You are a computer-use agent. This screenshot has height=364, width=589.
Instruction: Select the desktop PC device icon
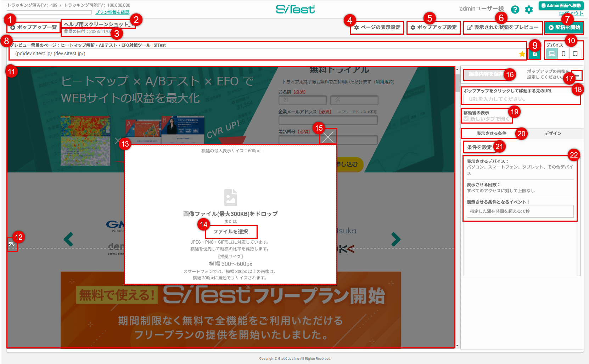pos(552,53)
